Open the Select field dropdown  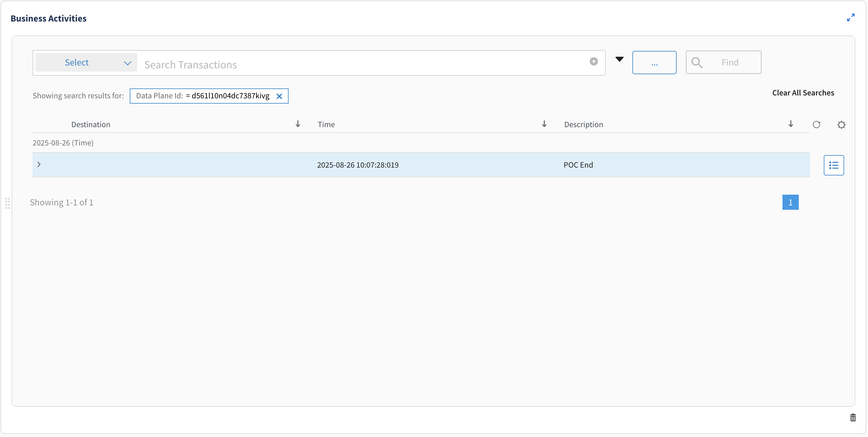pos(86,62)
